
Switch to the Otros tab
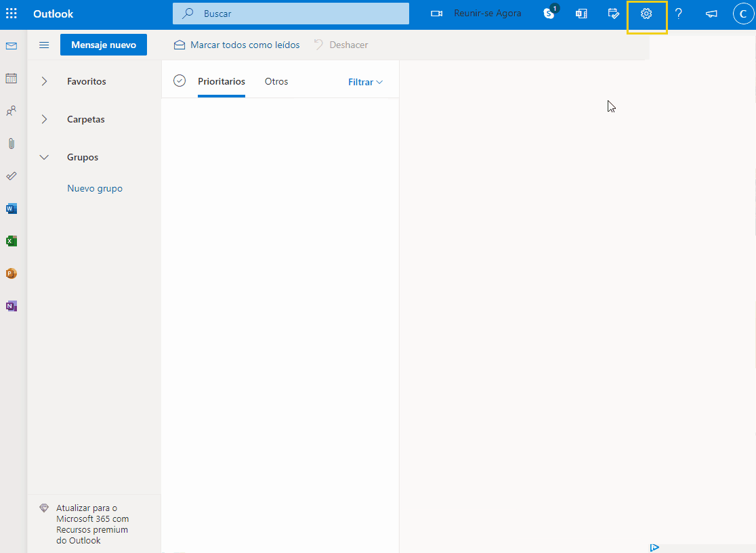[276, 81]
